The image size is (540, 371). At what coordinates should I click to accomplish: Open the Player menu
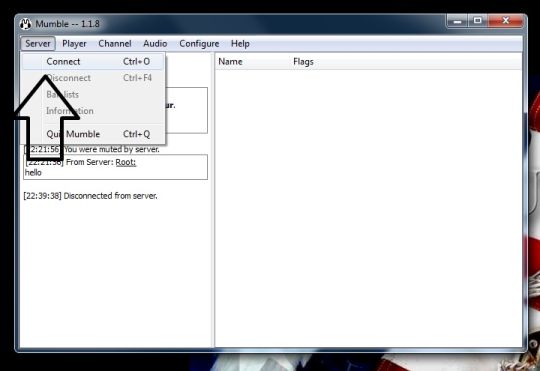[74, 44]
